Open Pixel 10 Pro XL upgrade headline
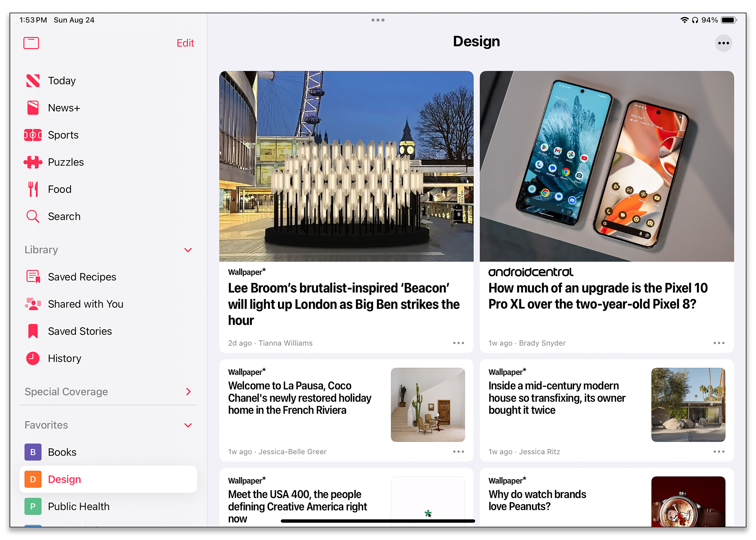This screenshot has width=756, height=540. tap(598, 296)
